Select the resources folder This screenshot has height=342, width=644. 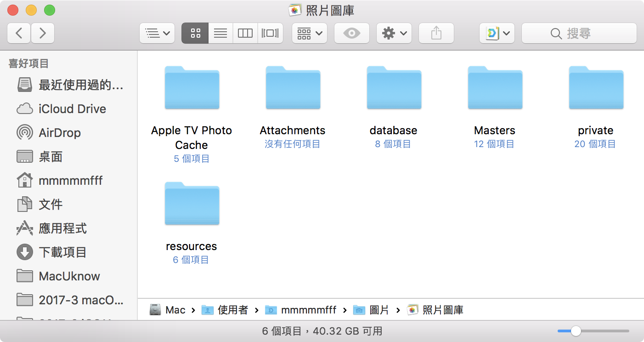(192, 204)
